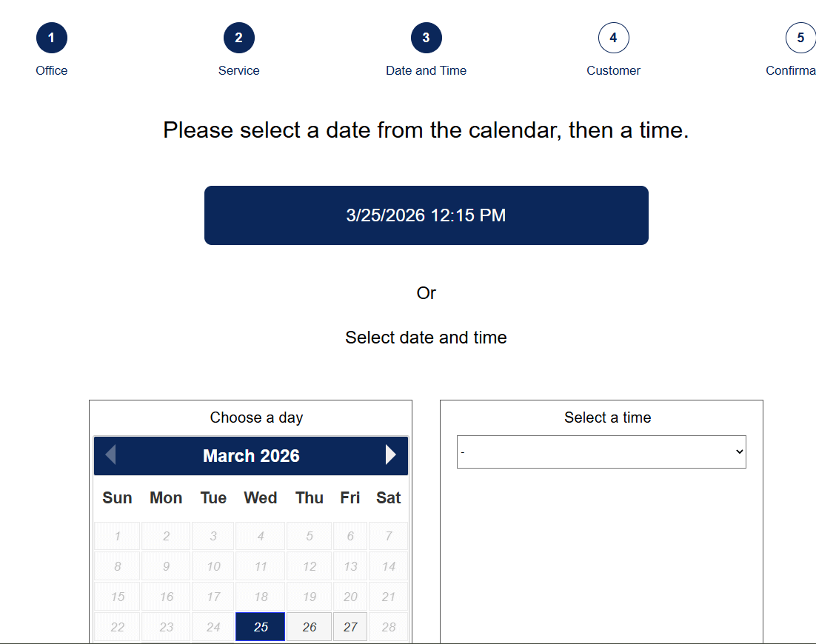816x644 pixels.
Task: Click step 1 Office circle
Action: click(x=51, y=38)
